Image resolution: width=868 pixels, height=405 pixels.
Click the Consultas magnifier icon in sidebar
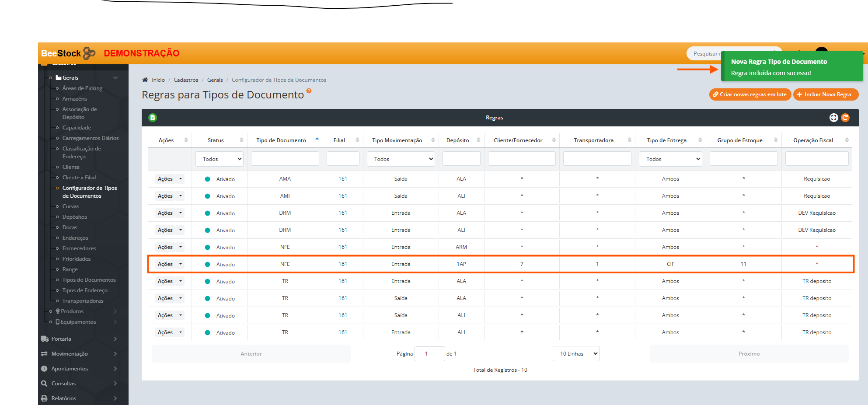tap(44, 384)
